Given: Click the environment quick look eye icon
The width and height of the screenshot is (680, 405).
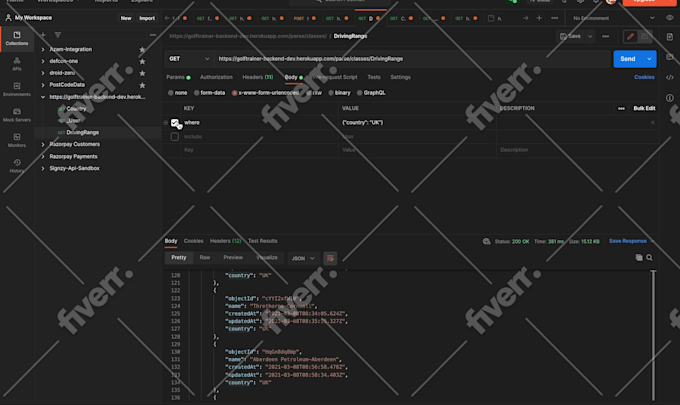Looking at the screenshot, I should [x=670, y=18].
